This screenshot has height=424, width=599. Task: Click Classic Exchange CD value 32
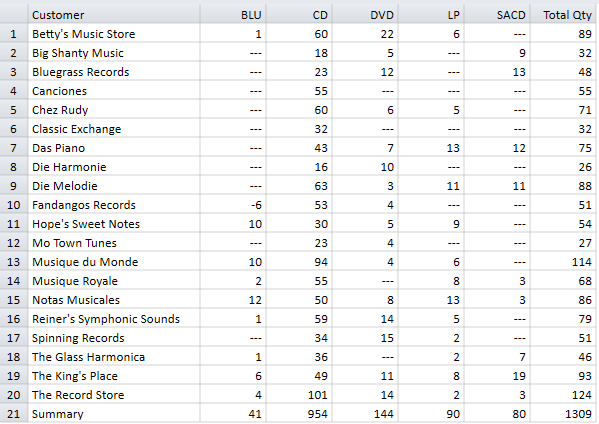tap(299, 129)
